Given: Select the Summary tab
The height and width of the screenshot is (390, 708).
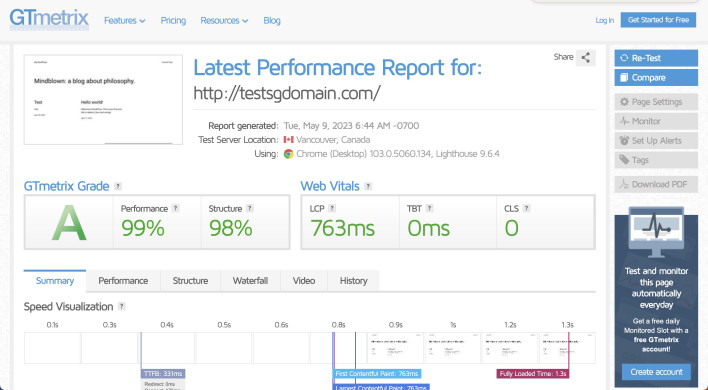Looking at the screenshot, I should click(x=55, y=281).
